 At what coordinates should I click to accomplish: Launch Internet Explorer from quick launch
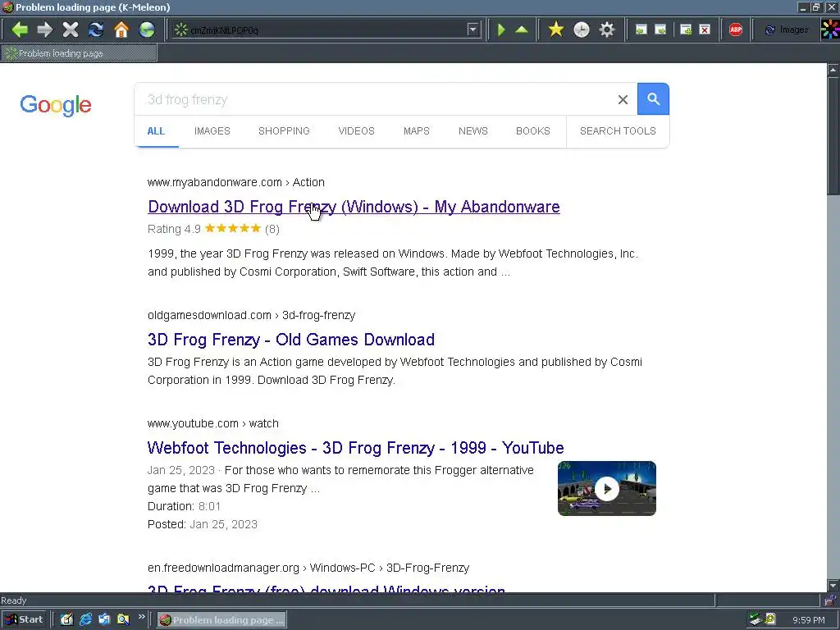85,620
